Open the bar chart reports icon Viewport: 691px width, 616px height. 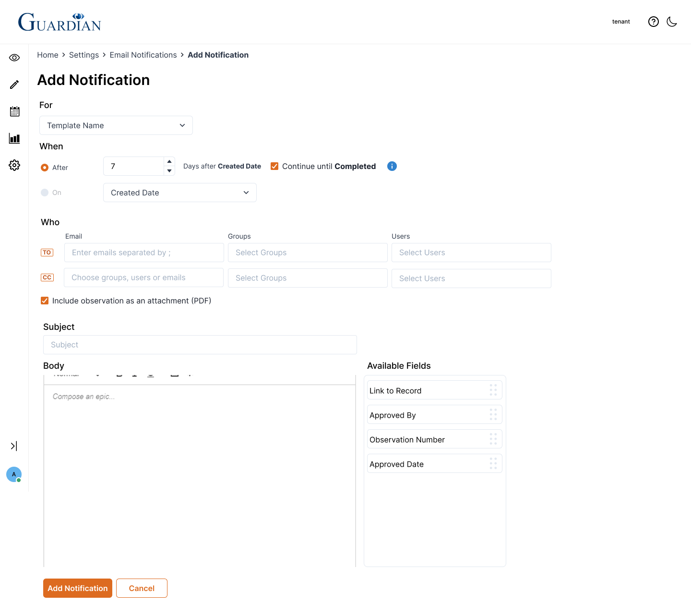point(14,139)
